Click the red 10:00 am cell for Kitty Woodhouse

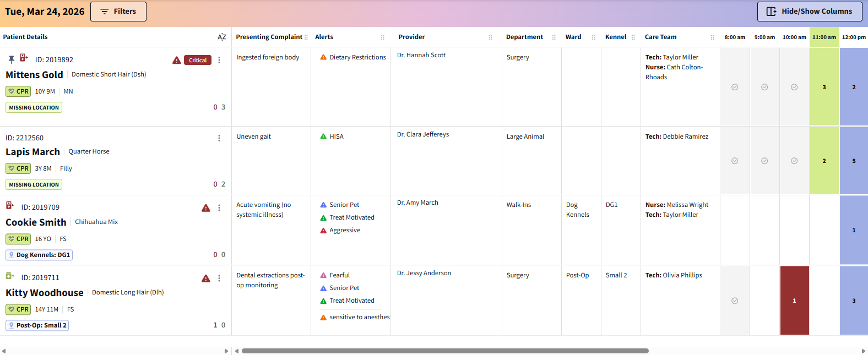click(794, 301)
